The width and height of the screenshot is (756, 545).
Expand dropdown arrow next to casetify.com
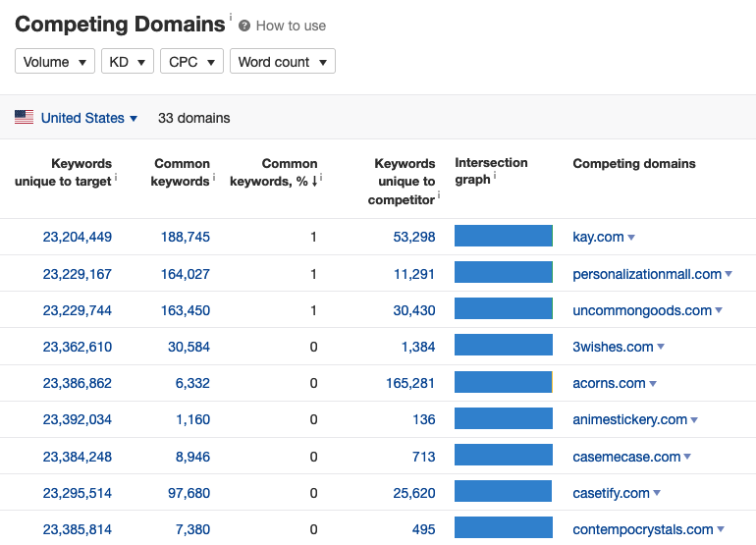pos(657,493)
